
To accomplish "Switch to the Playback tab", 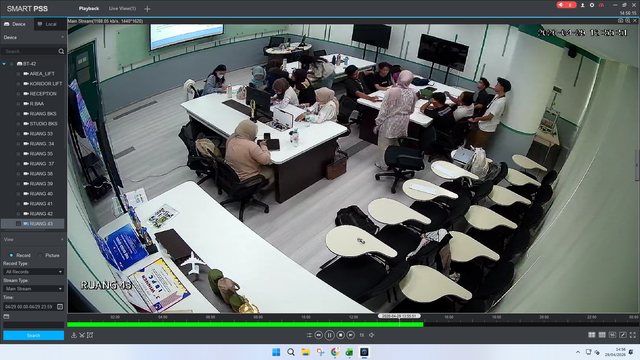I will coord(89,9).
